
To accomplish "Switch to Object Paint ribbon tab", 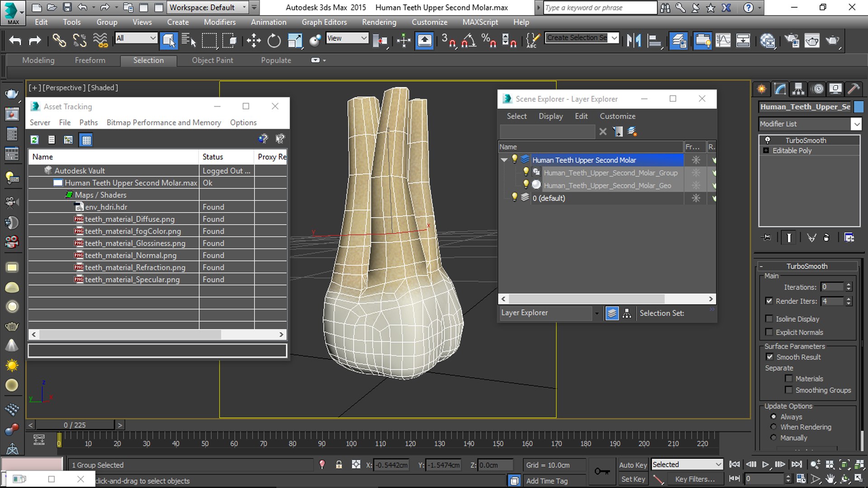I will click(x=212, y=60).
